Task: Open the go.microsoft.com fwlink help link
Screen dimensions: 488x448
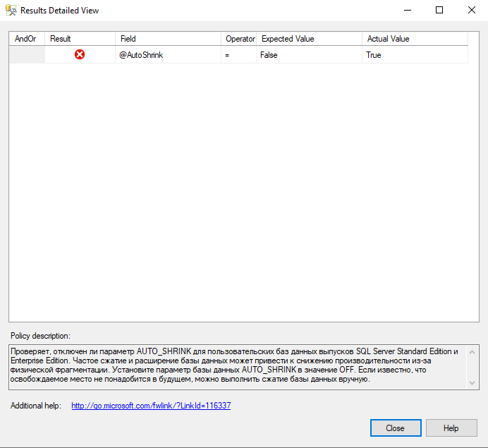Action: tap(151, 406)
